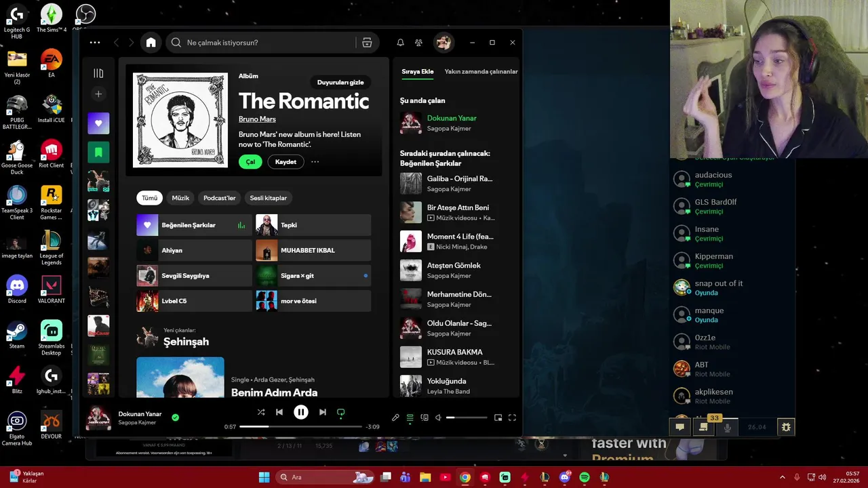The height and width of the screenshot is (488, 868).
Task: Open the three-dot Spotify app menu
Action: (x=95, y=43)
